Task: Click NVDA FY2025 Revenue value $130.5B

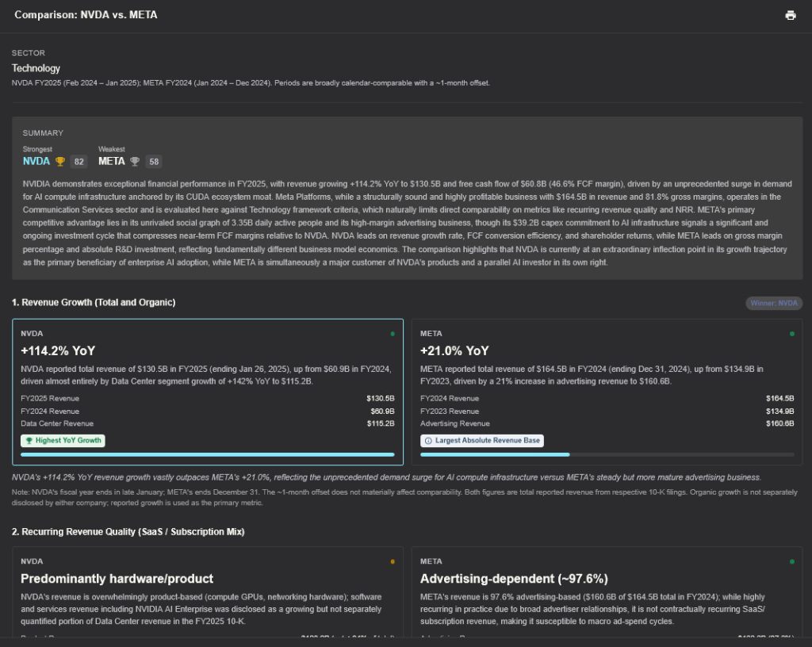Action: (x=380, y=399)
